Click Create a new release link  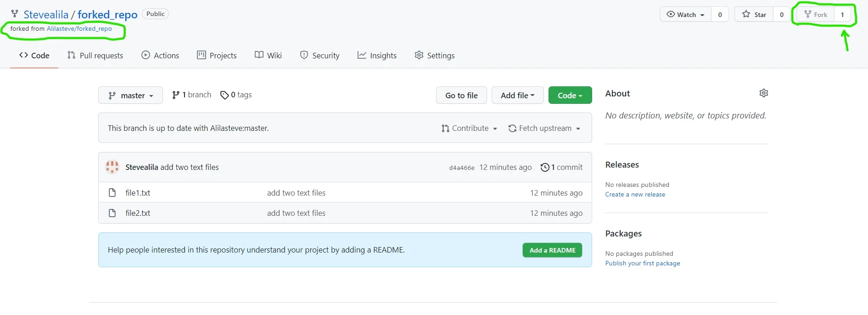click(635, 194)
